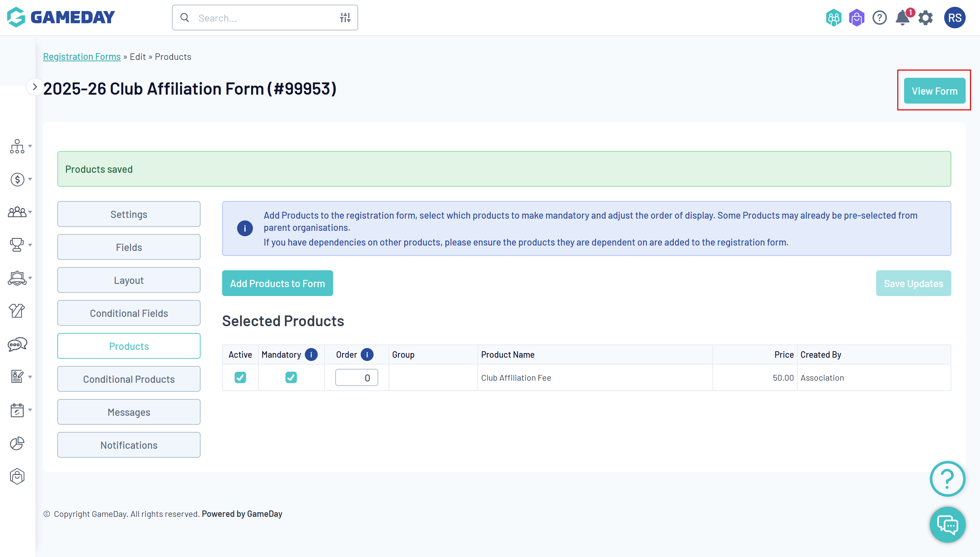Viewport: 980px width, 557px height.
Task: Expand the left navigation sidebar chevron
Action: pos(34,87)
